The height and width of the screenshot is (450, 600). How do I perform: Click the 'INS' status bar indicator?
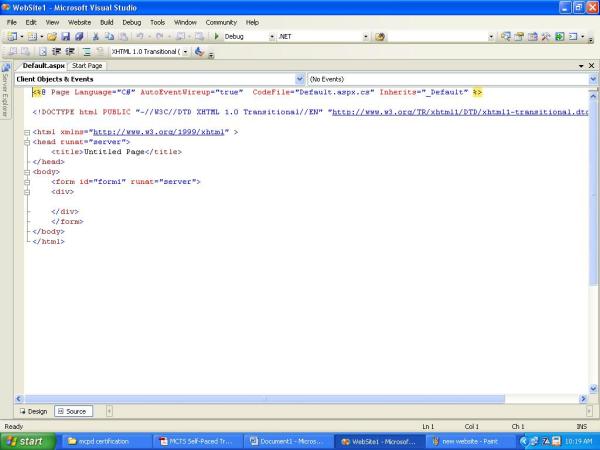pyautogui.click(x=581, y=427)
